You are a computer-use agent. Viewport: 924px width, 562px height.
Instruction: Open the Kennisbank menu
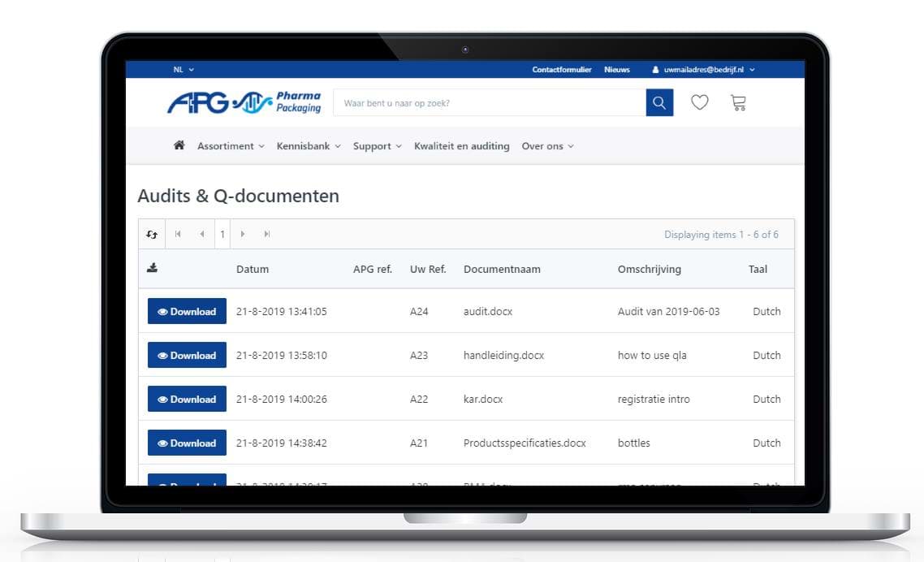click(x=309, y=146)
